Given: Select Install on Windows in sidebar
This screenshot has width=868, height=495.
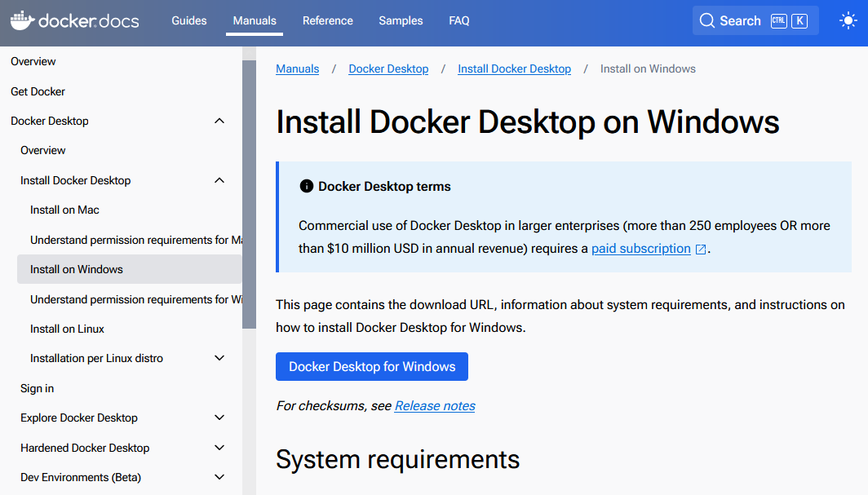Looking at the screenshot, I should tap(130, 269).
